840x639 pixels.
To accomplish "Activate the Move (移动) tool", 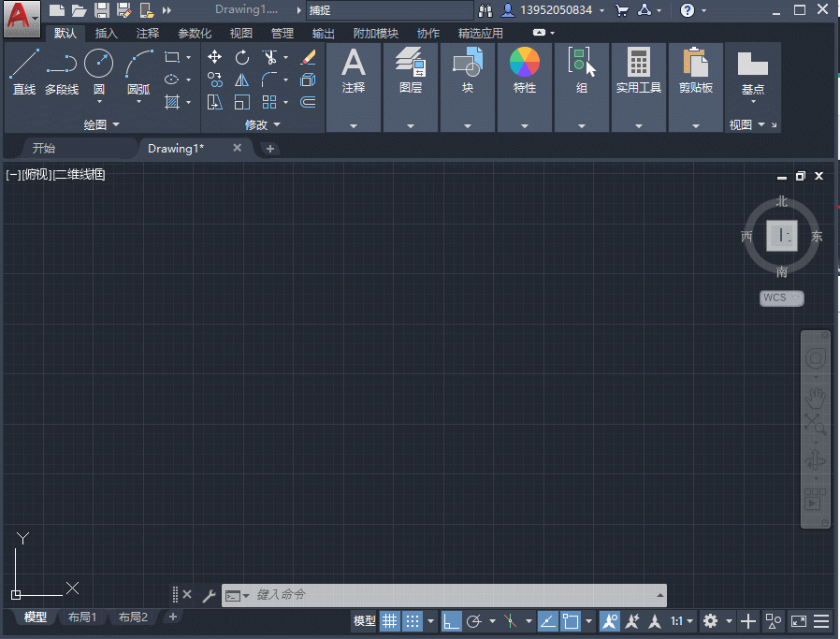I will pyautogui.click(x=214, y=56).
